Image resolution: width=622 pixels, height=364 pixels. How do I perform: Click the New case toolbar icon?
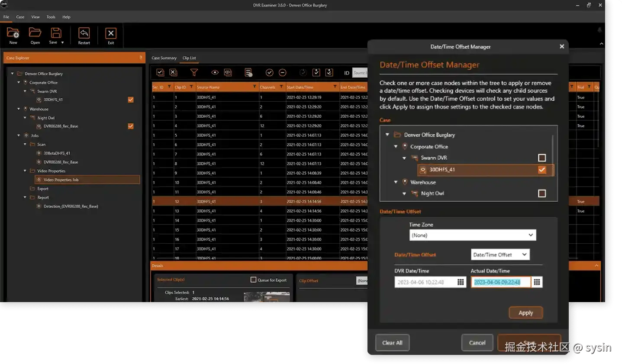pyautogui.click(x=13, y=32)
